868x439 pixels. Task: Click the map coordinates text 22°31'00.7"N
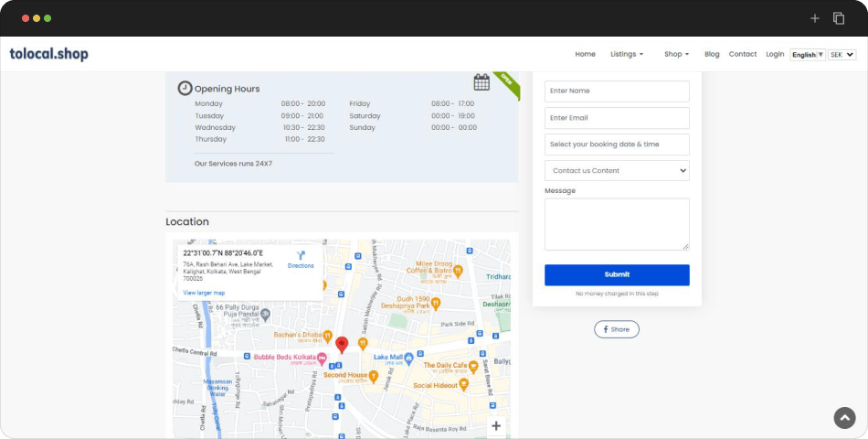coord(223,253)
